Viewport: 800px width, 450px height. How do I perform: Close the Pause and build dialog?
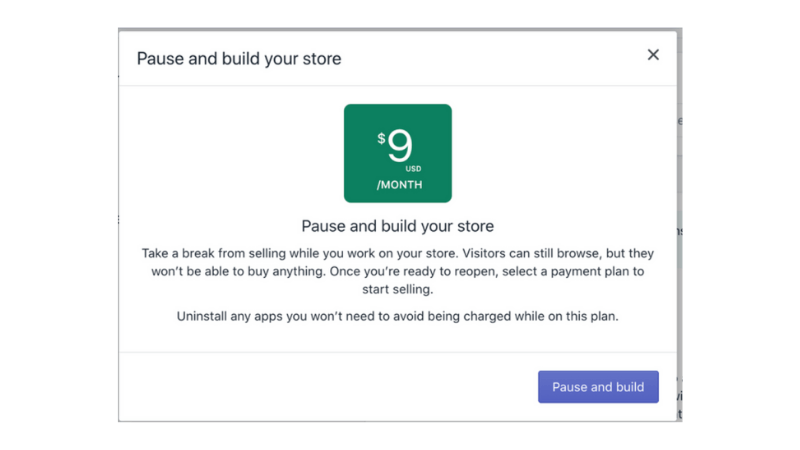[653, 55]
